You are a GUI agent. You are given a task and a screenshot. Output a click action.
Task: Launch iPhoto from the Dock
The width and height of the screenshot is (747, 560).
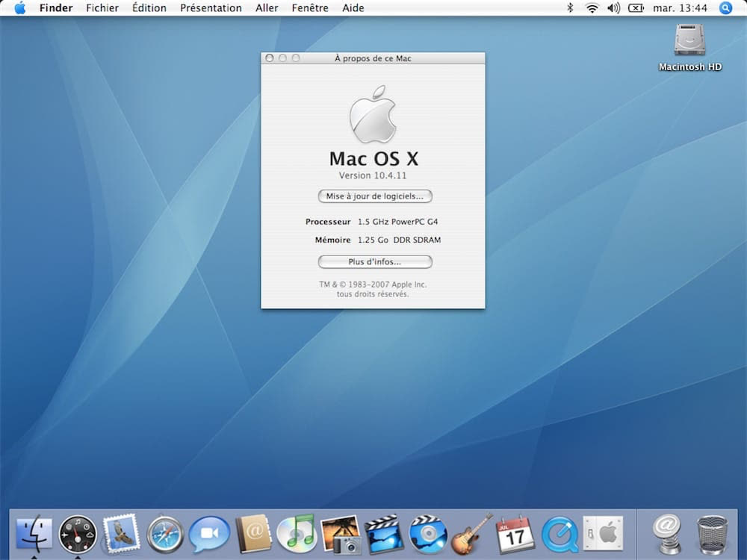(341, 534)
